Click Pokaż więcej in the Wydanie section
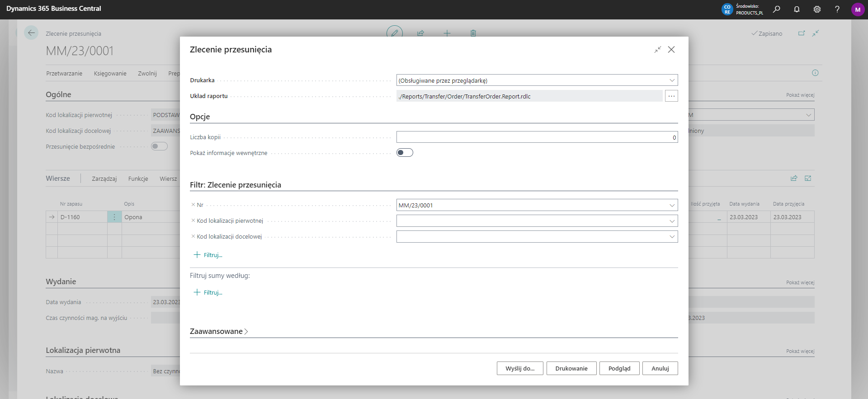 click(x=800, y=282)
